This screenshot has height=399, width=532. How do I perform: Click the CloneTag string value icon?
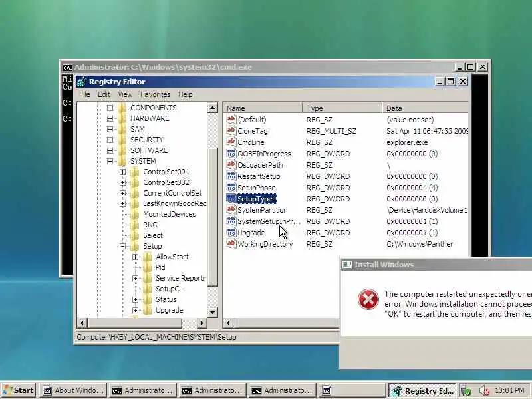pos(231,130)
